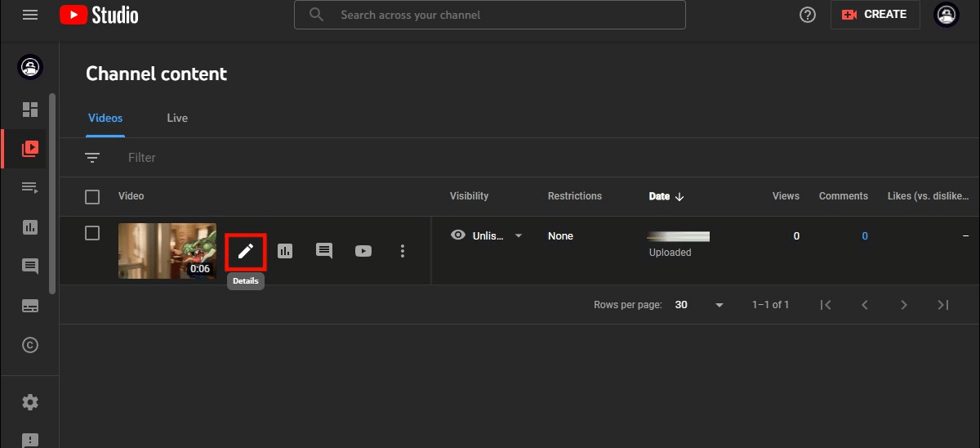Click the Visibility column header
Image resolution: width=980 pixels, height=448 pixels.
tap(469, 196)
